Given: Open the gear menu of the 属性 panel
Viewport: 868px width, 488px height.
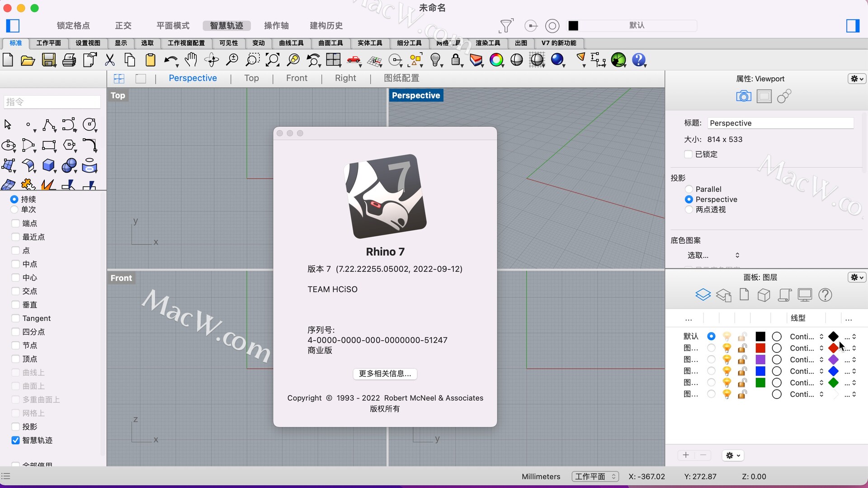Looking at the screenshot, I should tap(857, 79).
